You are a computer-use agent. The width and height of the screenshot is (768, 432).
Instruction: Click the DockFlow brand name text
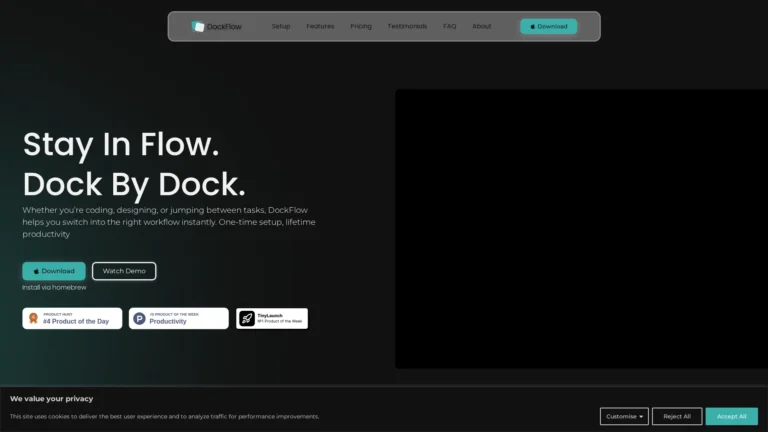pyautogui.click(x=225, y=26)
